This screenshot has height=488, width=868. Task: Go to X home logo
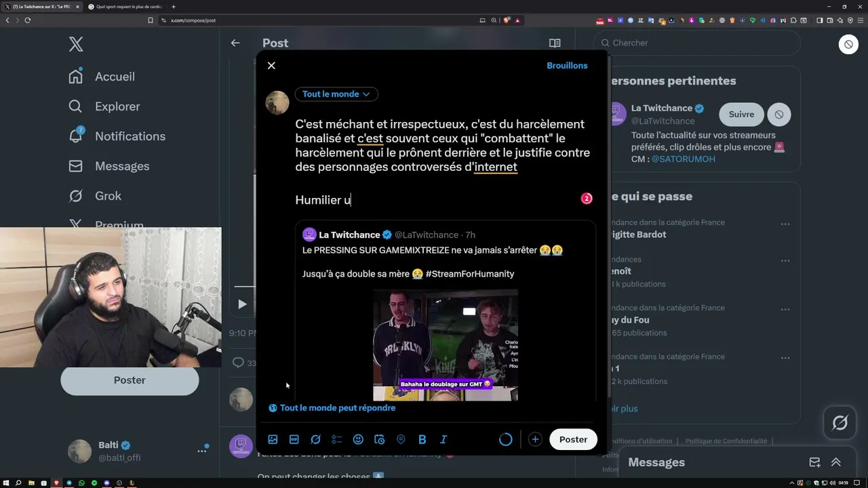[x=76, y=45]
